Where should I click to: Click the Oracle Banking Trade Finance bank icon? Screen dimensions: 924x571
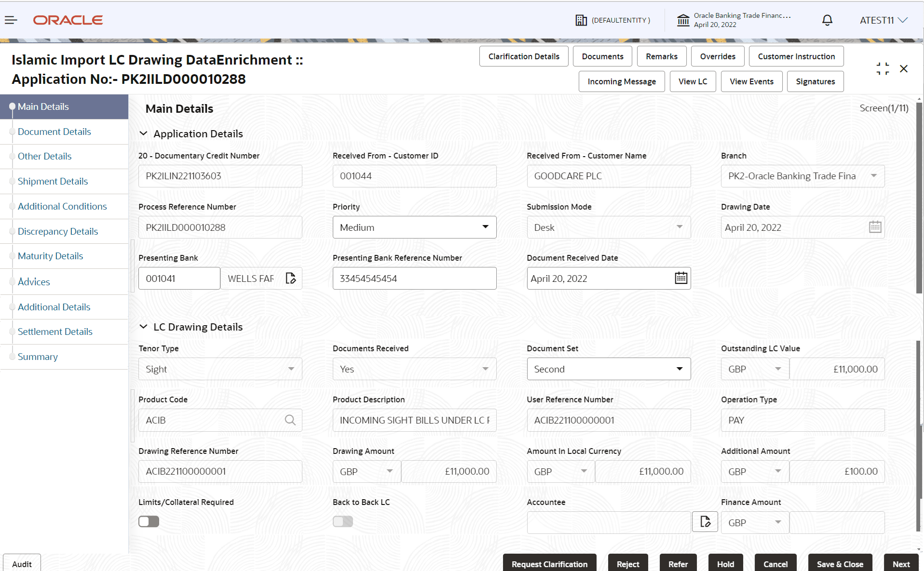[x=683, y=20]
